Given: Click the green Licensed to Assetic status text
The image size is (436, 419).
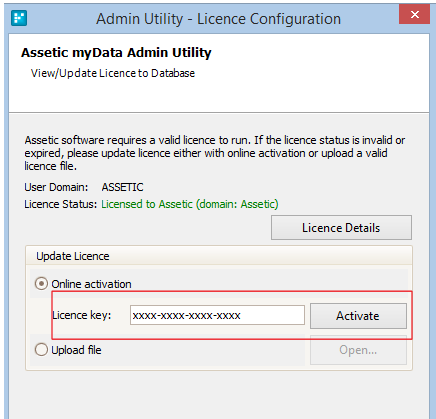Looking at the screenshot, I should (190, 204).
